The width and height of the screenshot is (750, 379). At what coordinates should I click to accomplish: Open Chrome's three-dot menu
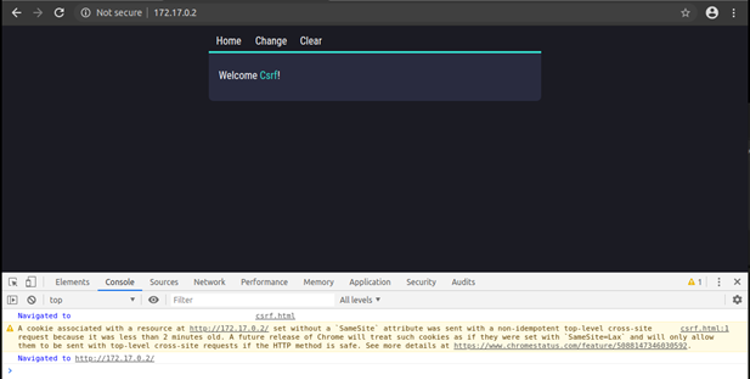click(733, 13)
